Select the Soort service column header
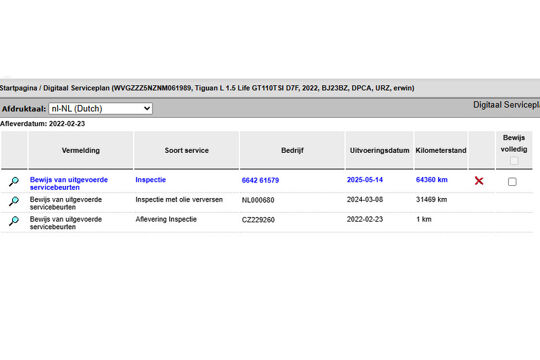540x360 pixels. (x=187, y=151)
